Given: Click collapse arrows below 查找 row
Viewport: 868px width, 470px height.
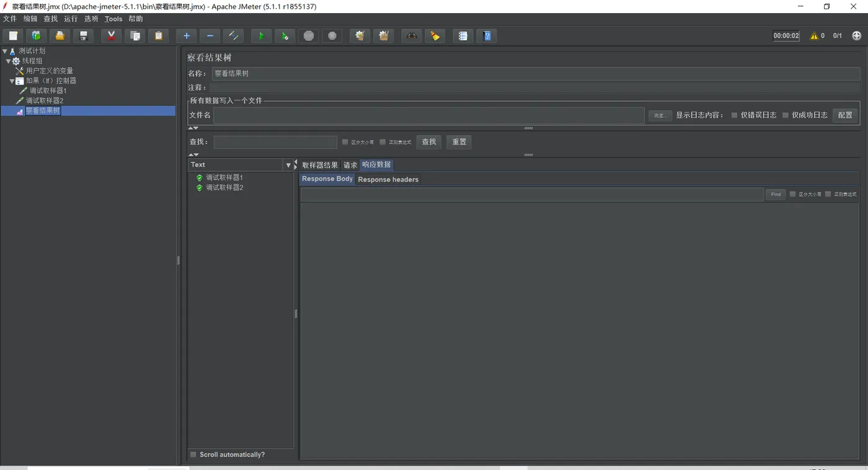Looking at the screenshot, I should (193, 154).
